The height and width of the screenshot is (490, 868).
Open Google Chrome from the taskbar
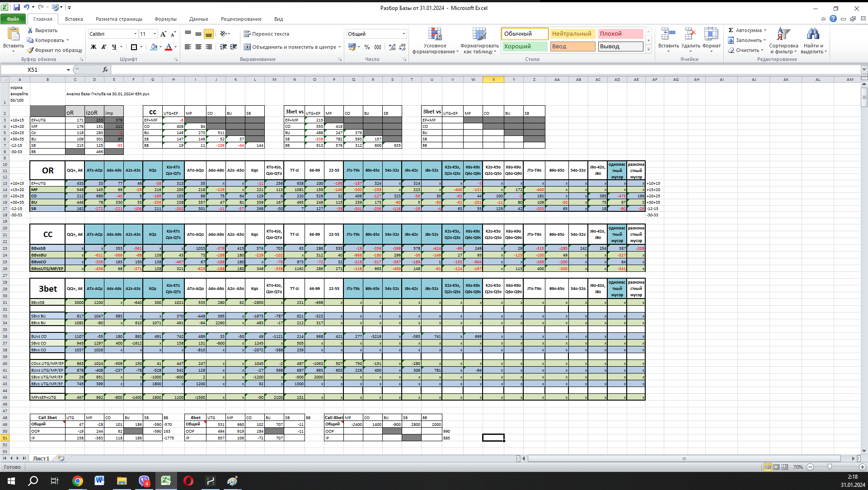pos(78,481)
